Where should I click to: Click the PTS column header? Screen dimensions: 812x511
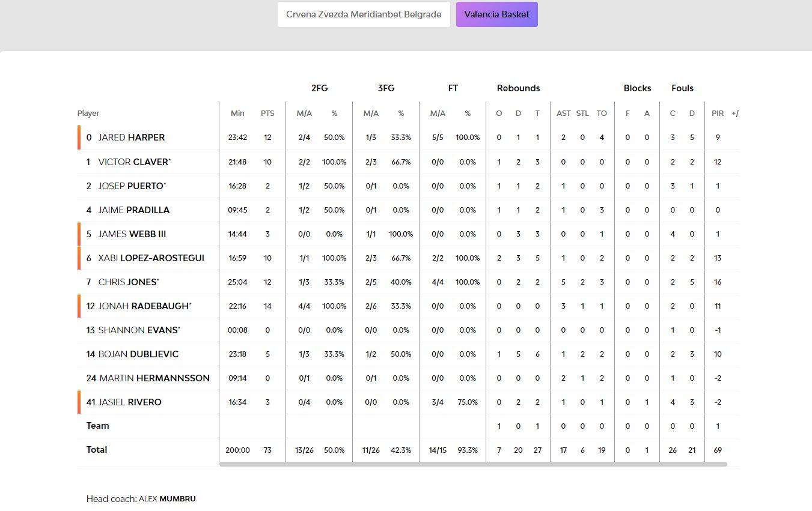coord(267,113)
